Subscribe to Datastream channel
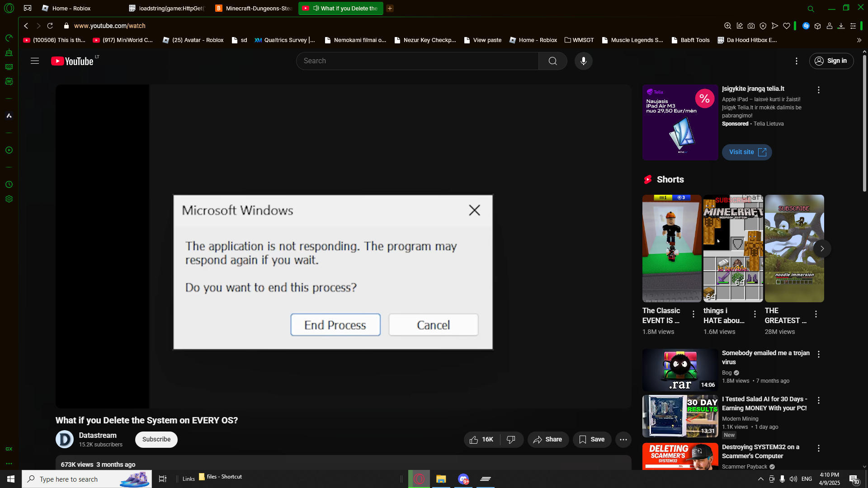Image resolution: width=868 pixels, height=488 pixels. (x=156, y=440)
